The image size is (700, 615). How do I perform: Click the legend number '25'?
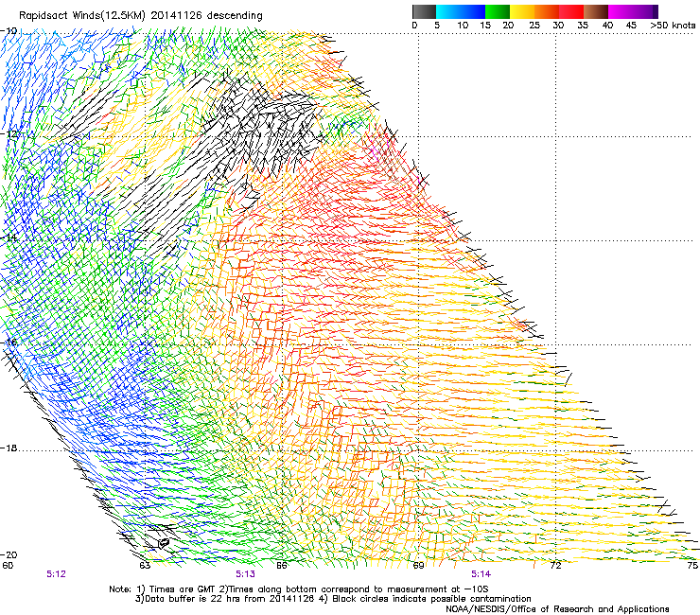[x=534, y=25]
